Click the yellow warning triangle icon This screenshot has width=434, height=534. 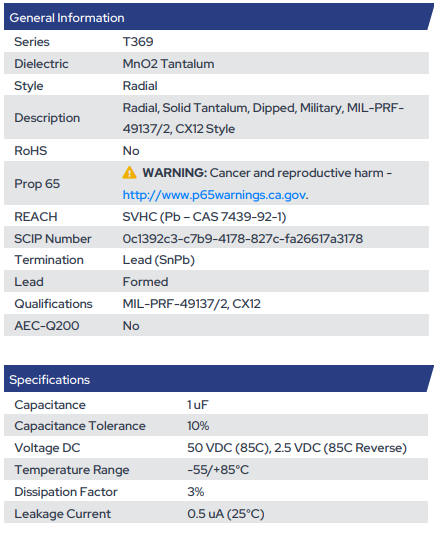(129, 173)
